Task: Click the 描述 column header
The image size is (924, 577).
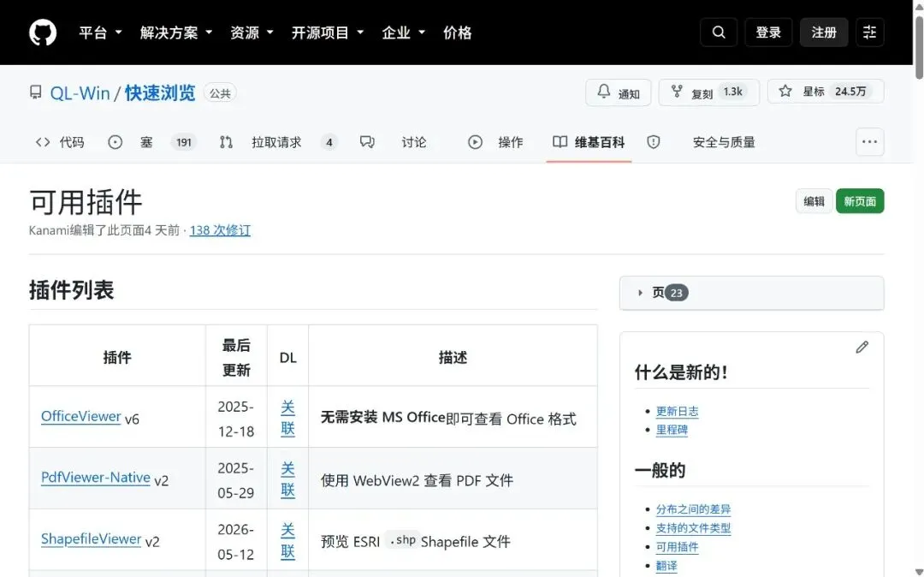Action: point(453,357)
